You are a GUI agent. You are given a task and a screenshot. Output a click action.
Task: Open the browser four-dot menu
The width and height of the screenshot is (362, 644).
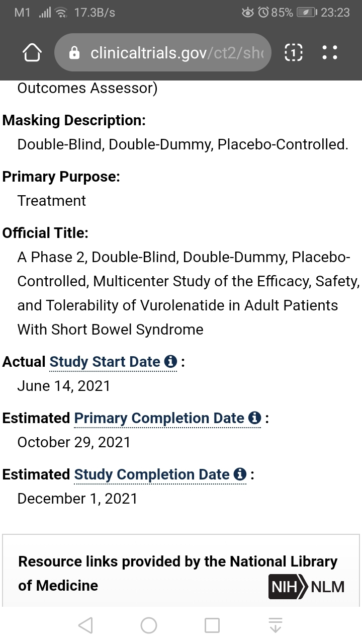click(x=329, y=52)
